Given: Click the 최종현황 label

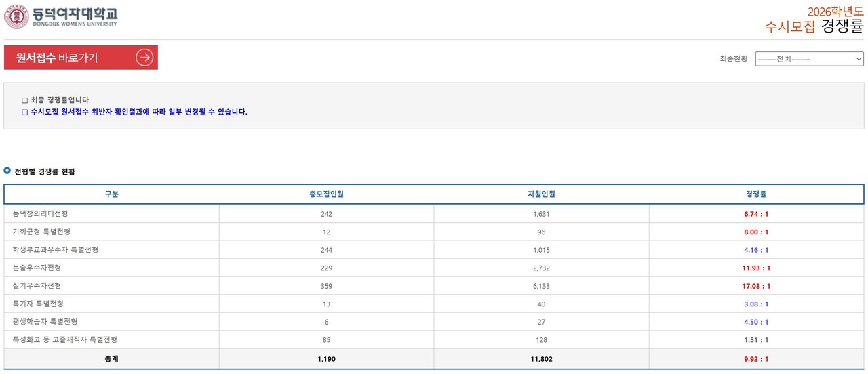Looking at the screenshot, I should point(734,59).
